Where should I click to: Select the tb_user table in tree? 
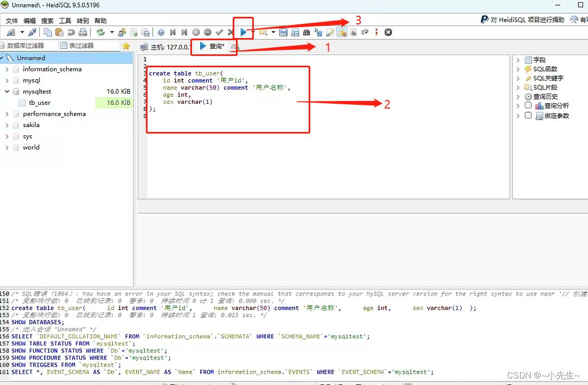40,103
